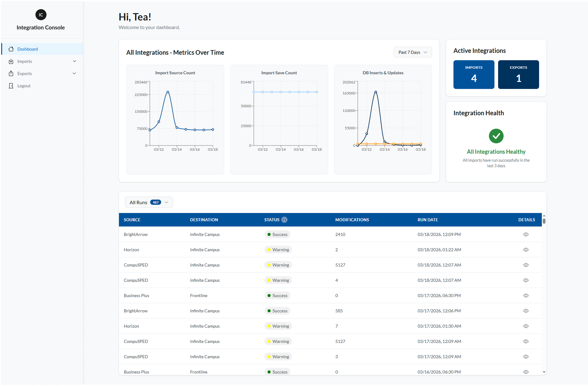View details of BrightArrow 03/18/2026, 12:09 PM run

tap(526, 234)
